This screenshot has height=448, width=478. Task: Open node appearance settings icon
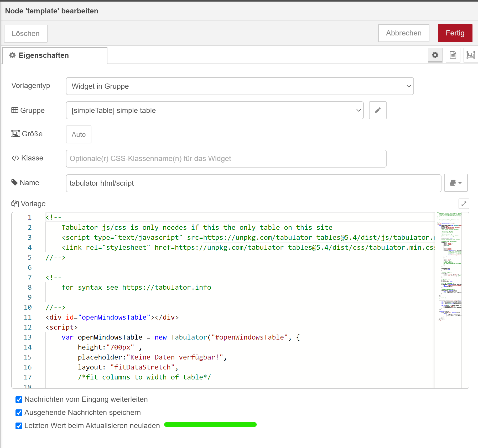[471, 55]
